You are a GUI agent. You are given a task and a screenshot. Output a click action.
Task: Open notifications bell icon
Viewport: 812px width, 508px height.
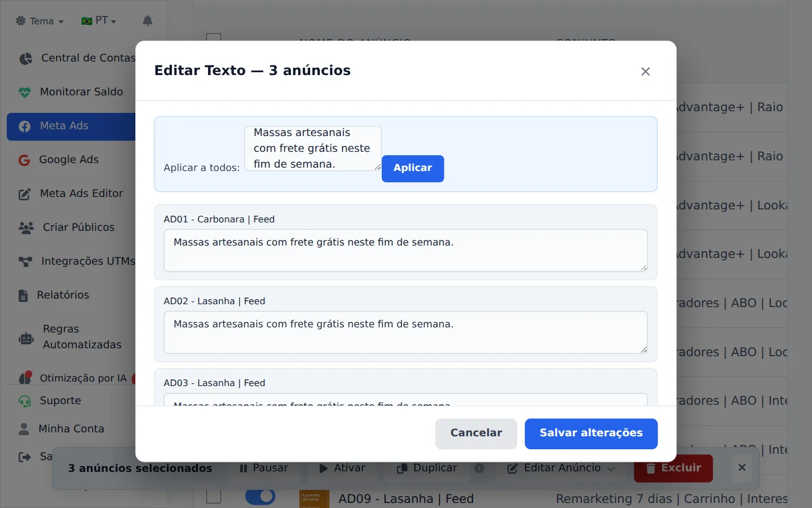click(147, 21)
